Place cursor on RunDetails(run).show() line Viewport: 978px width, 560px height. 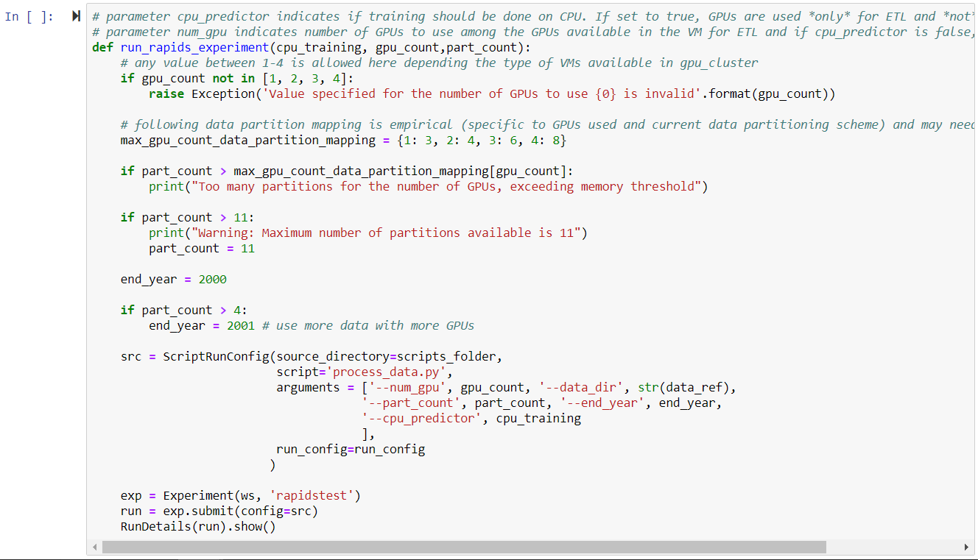coord(197,527)
